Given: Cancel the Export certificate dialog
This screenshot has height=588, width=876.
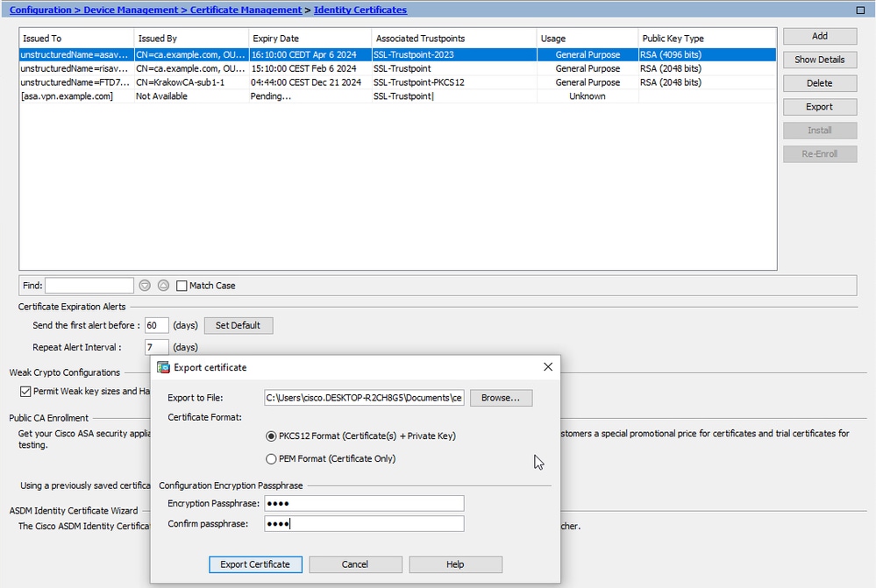Looking at the screenshot, I should point(355,564).
